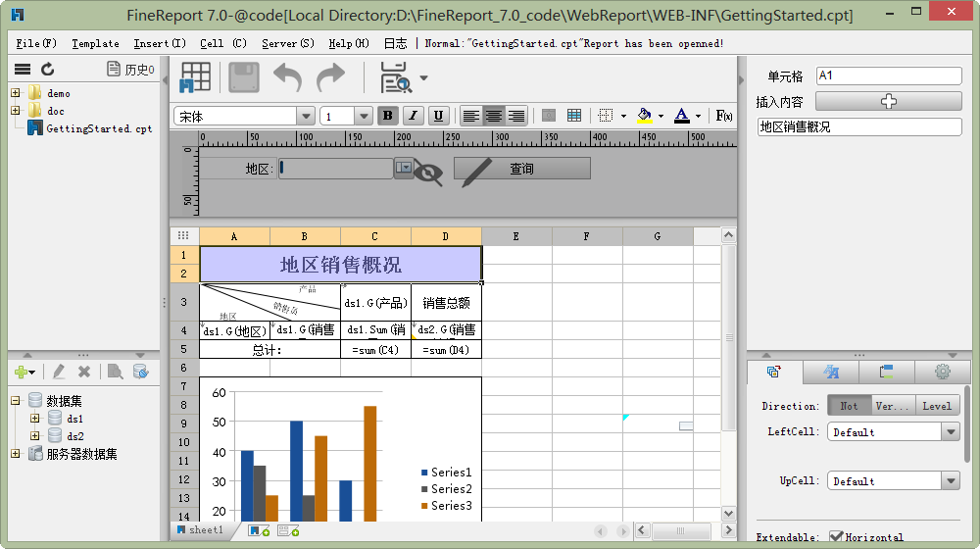Expand the ds1 dataset
This screenshot has width=980, height=549.
coord(35,418)
